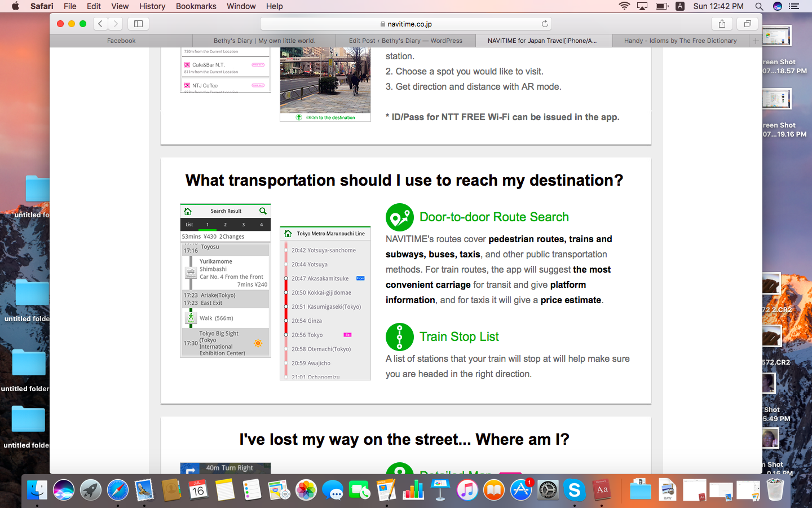Open Siri from the menu bar
The height and width of the screenshot is (508, 812).
pyautogui.click(x=778, y=6)
